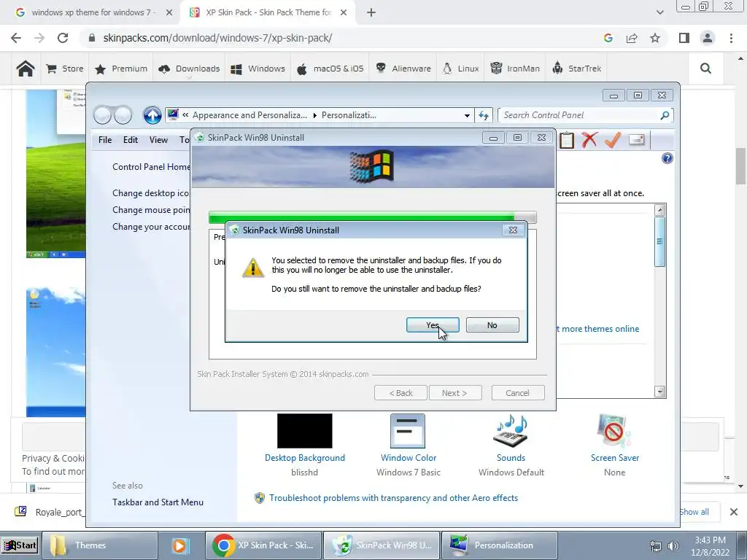The image size is (747, 560).
Task: Click Show all downloads
Action: [694, 512]
